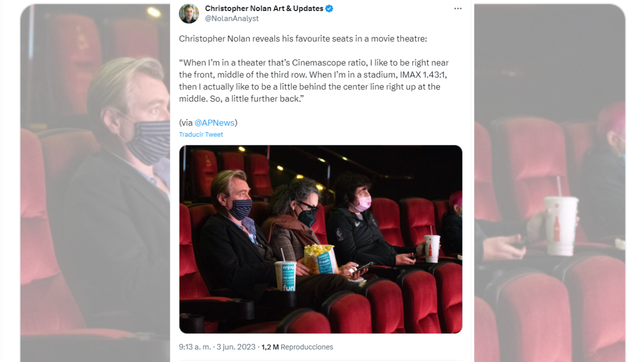Follow the @APNews mention link

[x=214, y=123]
